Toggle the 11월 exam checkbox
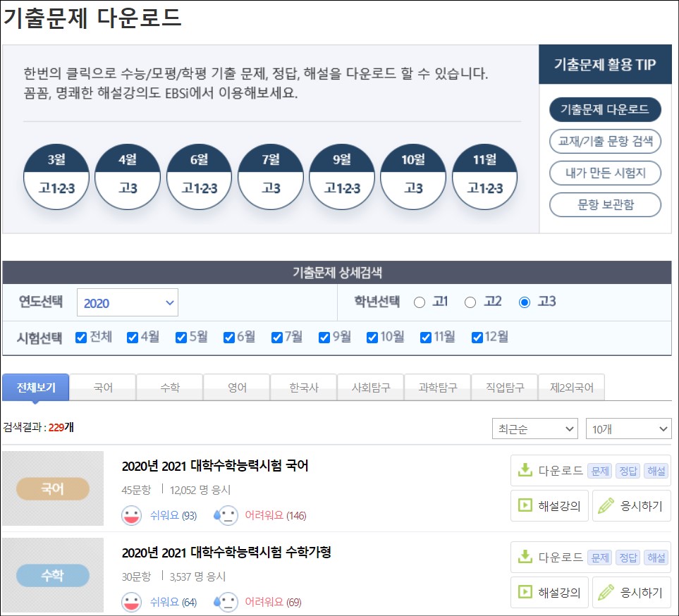The image size is (679, 616). point(426,337)
